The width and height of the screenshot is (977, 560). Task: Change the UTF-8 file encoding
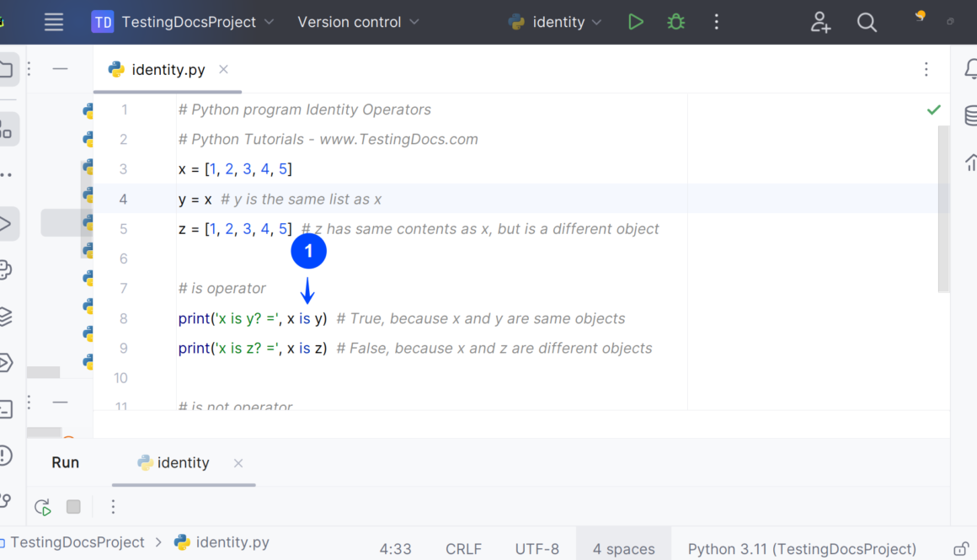[x=537, y=549]
